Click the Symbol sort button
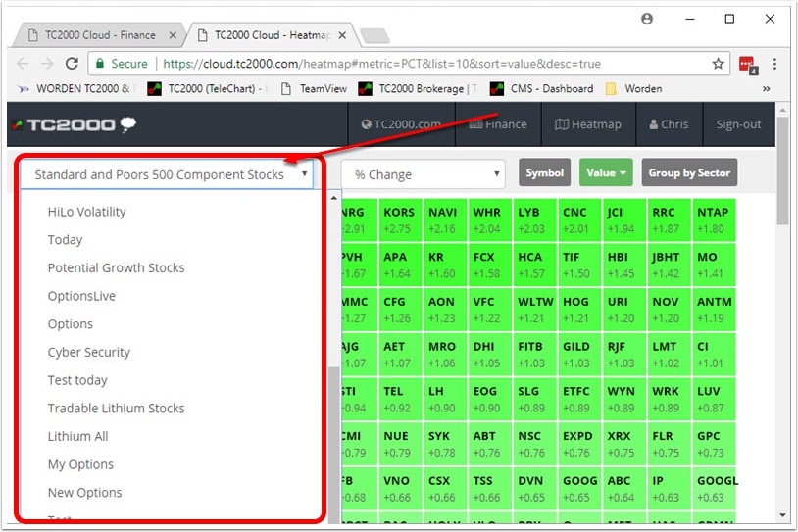This screenshot has height=532, width=798. 544,172
